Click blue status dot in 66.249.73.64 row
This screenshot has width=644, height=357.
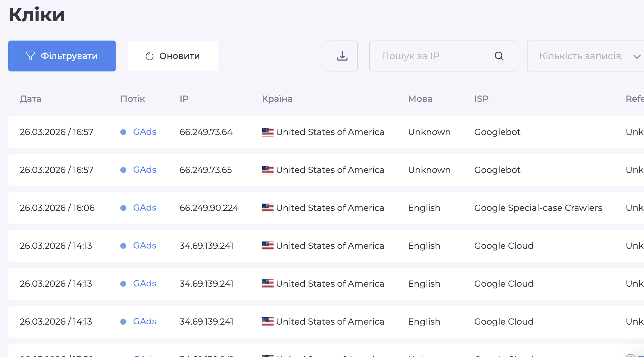point(123,132)
